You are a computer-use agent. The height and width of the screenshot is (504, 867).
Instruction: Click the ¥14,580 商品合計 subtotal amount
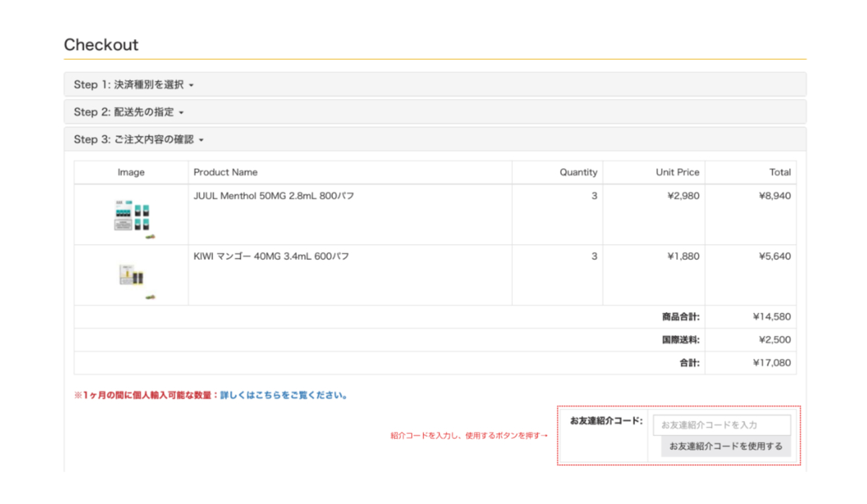[x=772, y=317]
